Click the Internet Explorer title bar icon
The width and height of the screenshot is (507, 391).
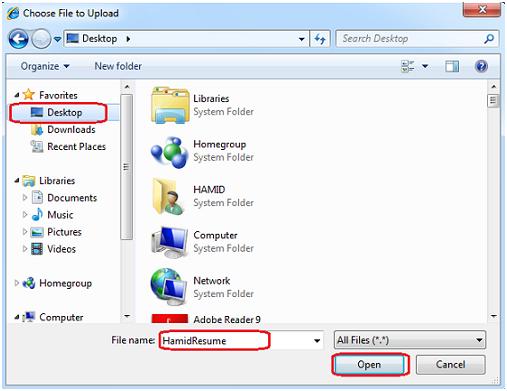pyautogui.click(x=13, y=13)
